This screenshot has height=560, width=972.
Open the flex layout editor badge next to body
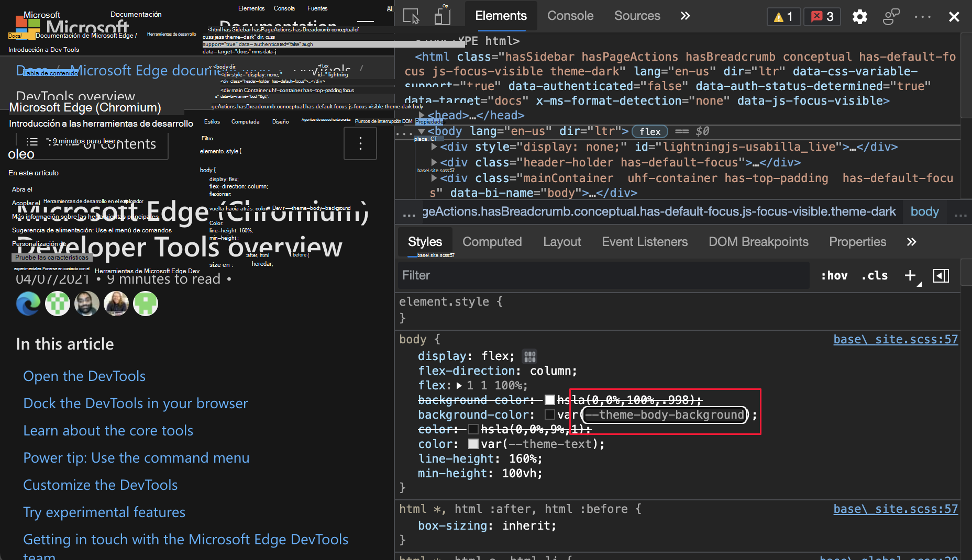[x=649, y=131]
